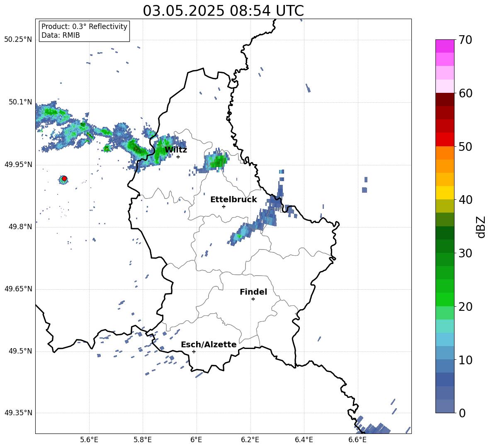This screenshot has width=491, height=448.
Task: Click the 50.1°N latitude label
Action: 20,102
